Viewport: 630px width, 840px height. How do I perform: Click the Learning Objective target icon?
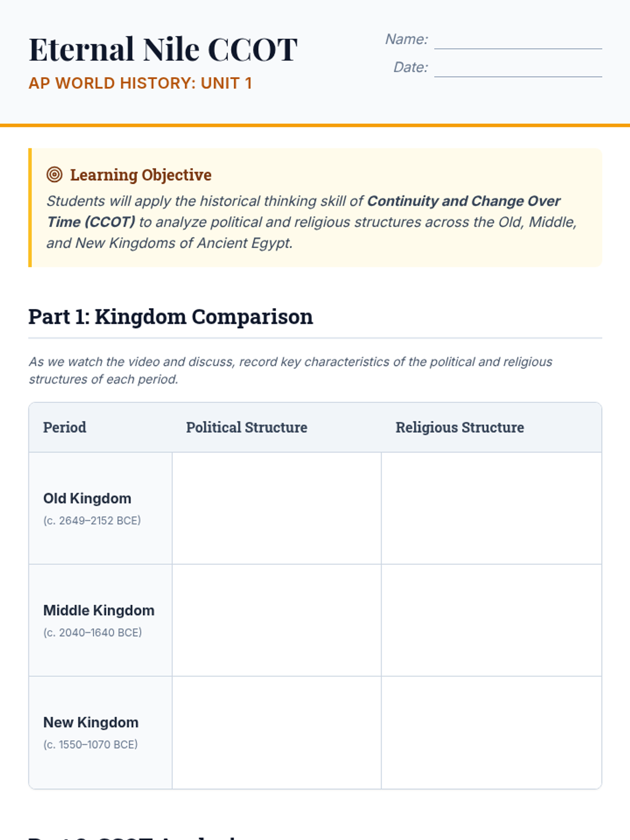click(x=55, y=174)
